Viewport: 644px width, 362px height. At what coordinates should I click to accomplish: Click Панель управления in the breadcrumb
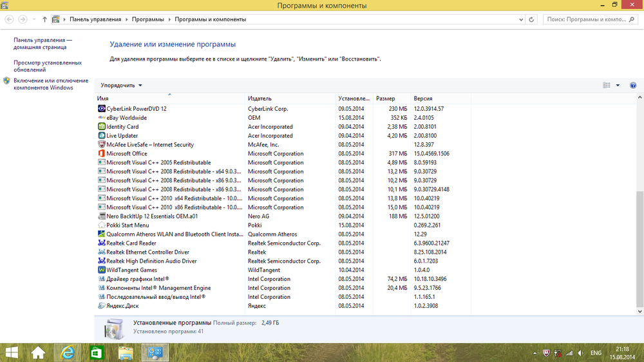(x=95, y=19)
